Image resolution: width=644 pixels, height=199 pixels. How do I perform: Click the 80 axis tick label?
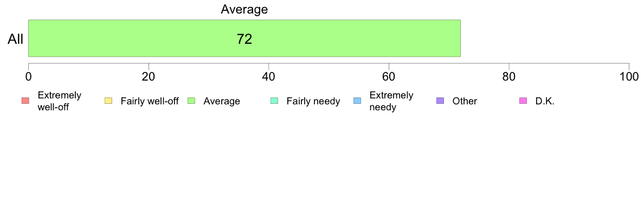pos(509,77)
